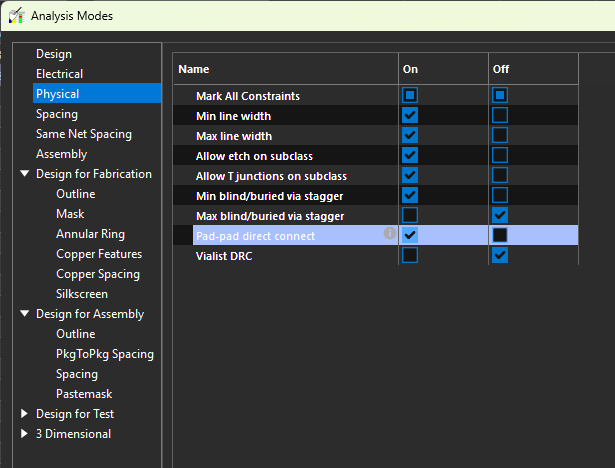Select the Max line width row
The height and width of the screenshot is (468, 615).
coord(234,136)
